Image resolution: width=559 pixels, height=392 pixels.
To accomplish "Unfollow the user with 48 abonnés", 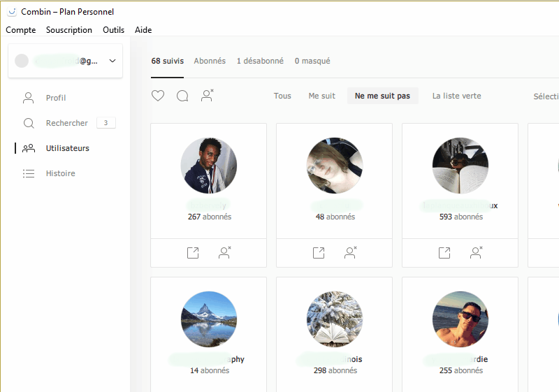I will pos(351,252).
